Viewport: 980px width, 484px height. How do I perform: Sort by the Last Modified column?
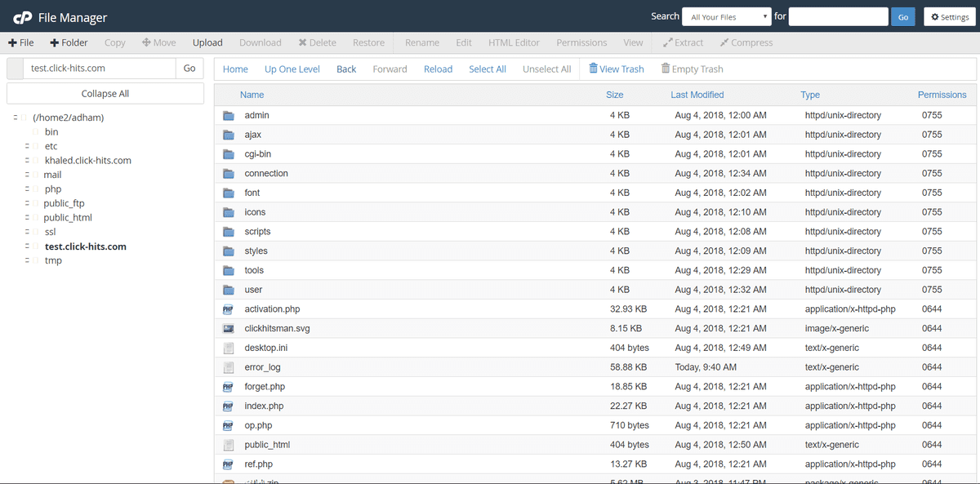coord(697,95)
